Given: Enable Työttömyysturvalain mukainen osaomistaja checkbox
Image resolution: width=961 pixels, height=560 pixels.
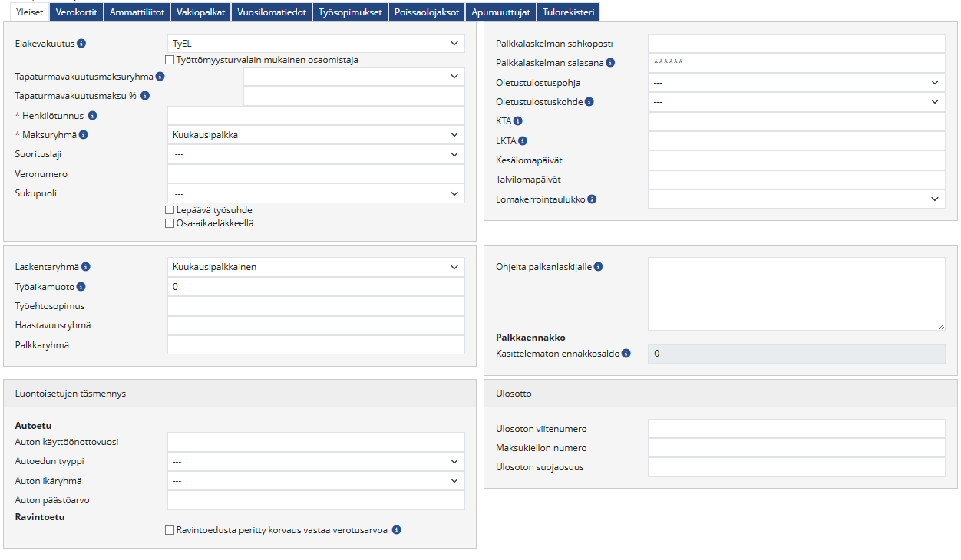Looking at the screenshot, I should click(170, 60).
